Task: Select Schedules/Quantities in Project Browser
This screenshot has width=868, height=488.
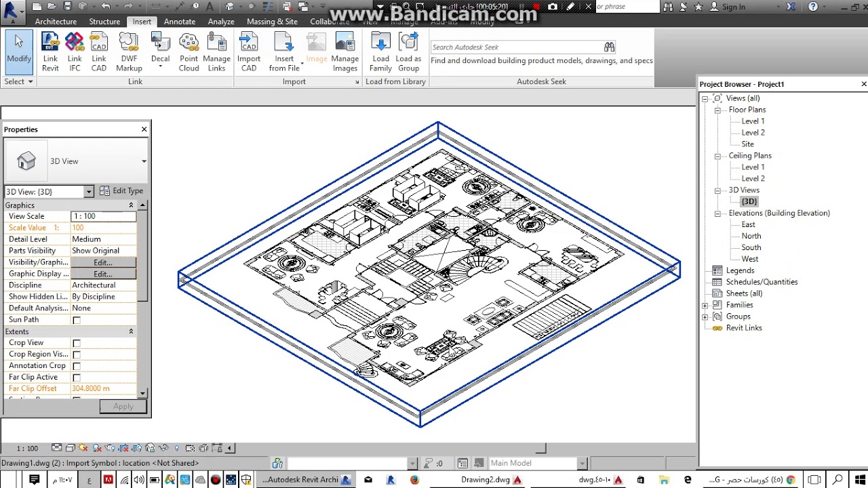Action: tap(762, 282)
